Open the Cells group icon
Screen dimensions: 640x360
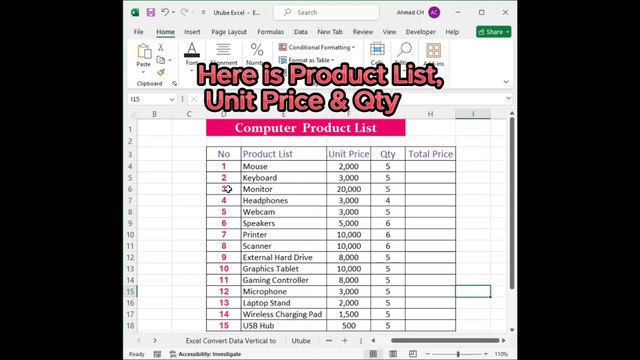(x=377, y=50)
